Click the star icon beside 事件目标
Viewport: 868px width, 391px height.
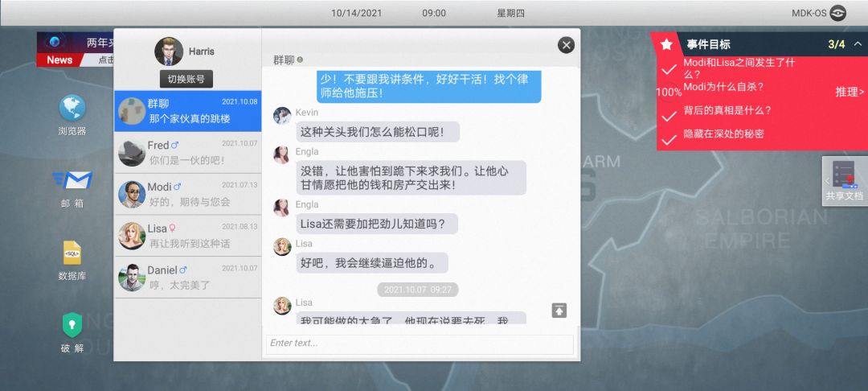[x=666, y=44]
